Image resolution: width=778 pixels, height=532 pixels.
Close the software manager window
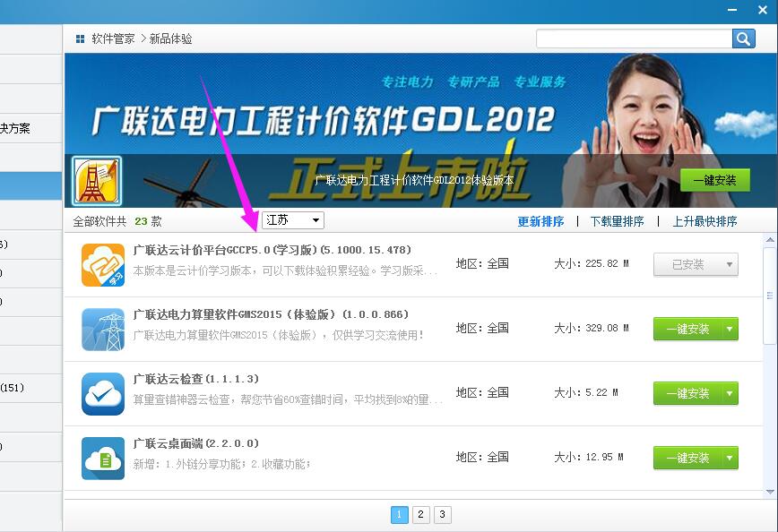[763, 10]
